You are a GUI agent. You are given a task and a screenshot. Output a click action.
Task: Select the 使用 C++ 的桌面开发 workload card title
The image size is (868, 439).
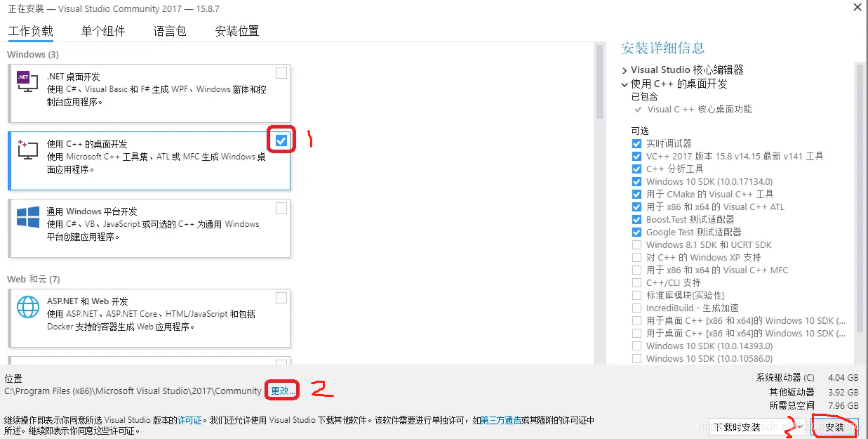pos(87,144)
